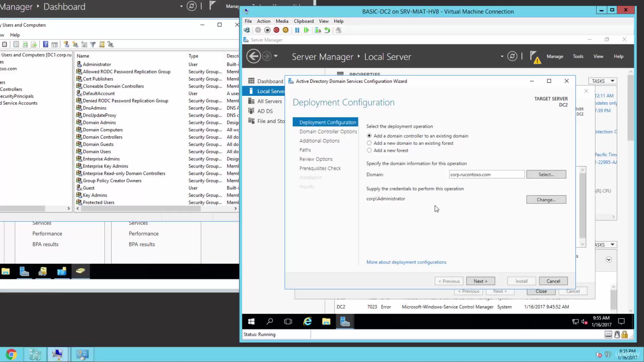Image resolution: width=644 pixels, height=362 pixels.
Task: Click Close in the background wizard
Action: click(541, 291)
